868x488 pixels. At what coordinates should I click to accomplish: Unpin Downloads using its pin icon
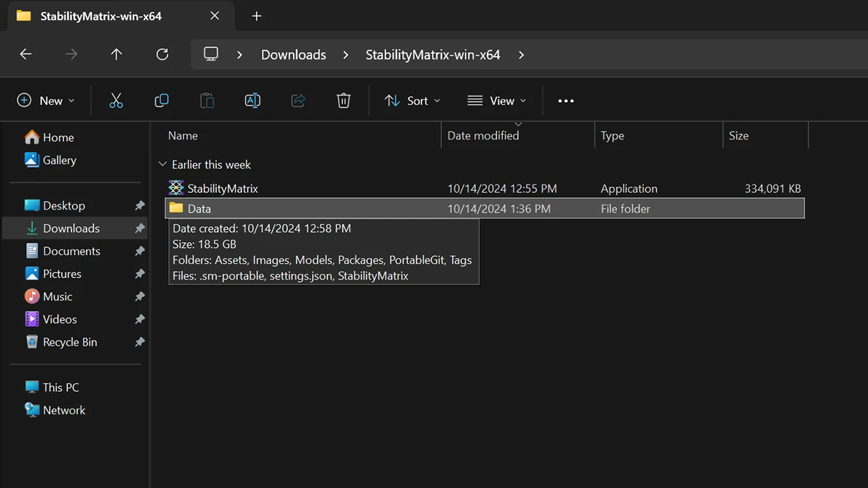pos(140,228)
